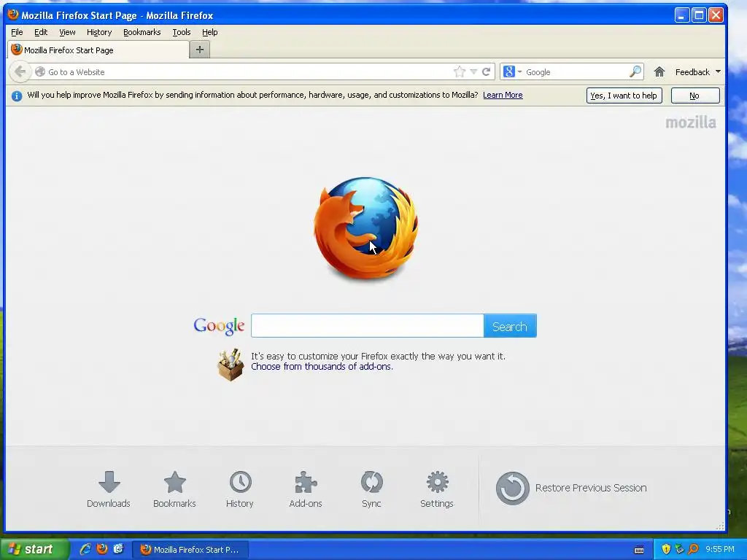This screenshot has width=747, height=560.
Task: Click the site identity globe icon
Action: point(40,72)
